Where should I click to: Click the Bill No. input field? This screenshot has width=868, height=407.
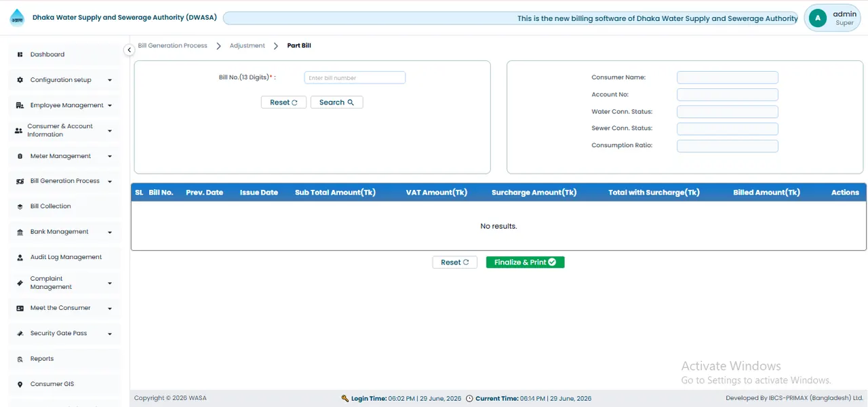click(x=355, y=78)
